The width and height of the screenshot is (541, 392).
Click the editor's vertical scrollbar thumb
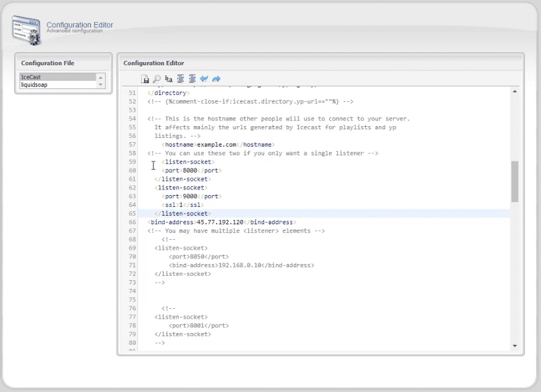515,181
